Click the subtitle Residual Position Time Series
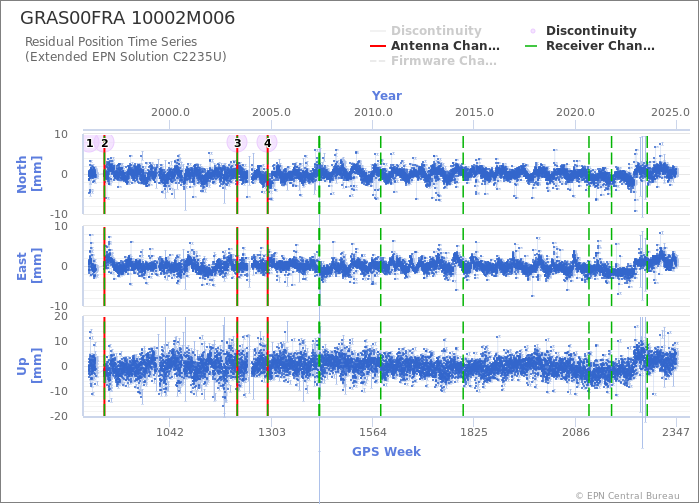The image size is (700, 504). (111, 42)
